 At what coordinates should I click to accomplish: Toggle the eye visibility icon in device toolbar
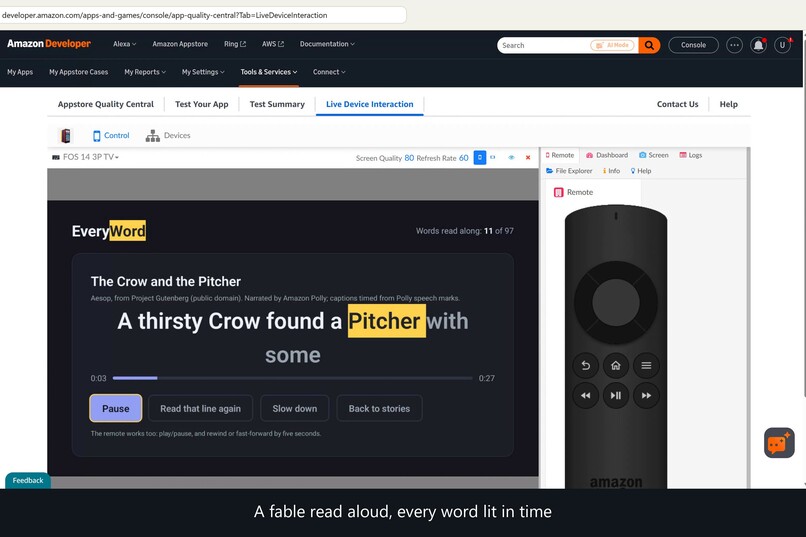[x=511, y=158]
